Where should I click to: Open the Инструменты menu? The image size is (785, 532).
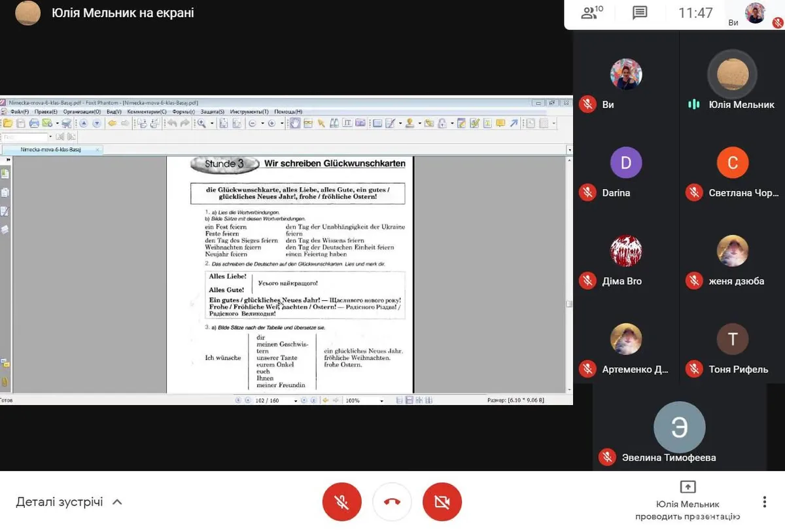[x=249, y=112]
